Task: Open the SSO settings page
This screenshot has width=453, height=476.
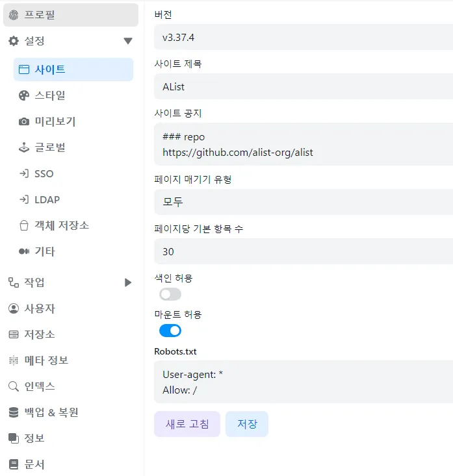Action: click(x=73, y=173)
